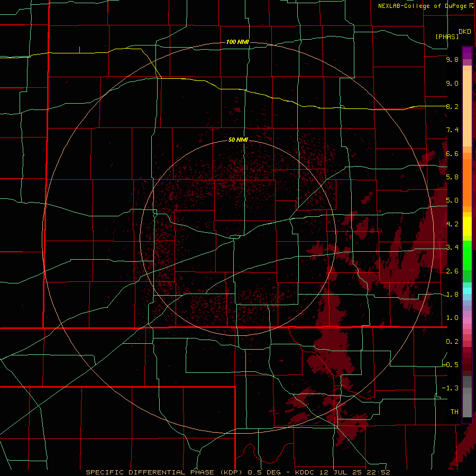Click the 1.0 scale value
This screenshot has height=476, width=476.
pos(452,318)
